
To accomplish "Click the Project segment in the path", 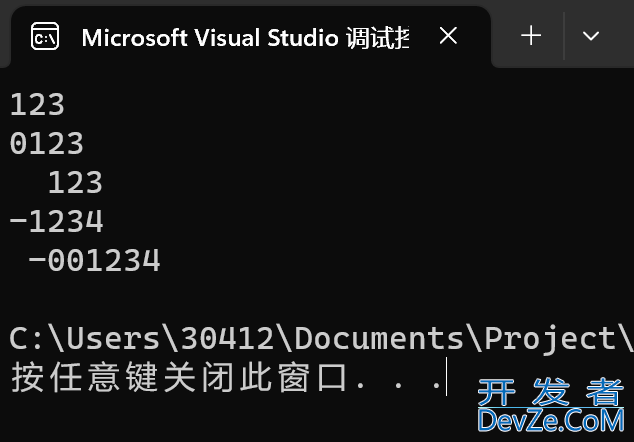I will [550, 338].
